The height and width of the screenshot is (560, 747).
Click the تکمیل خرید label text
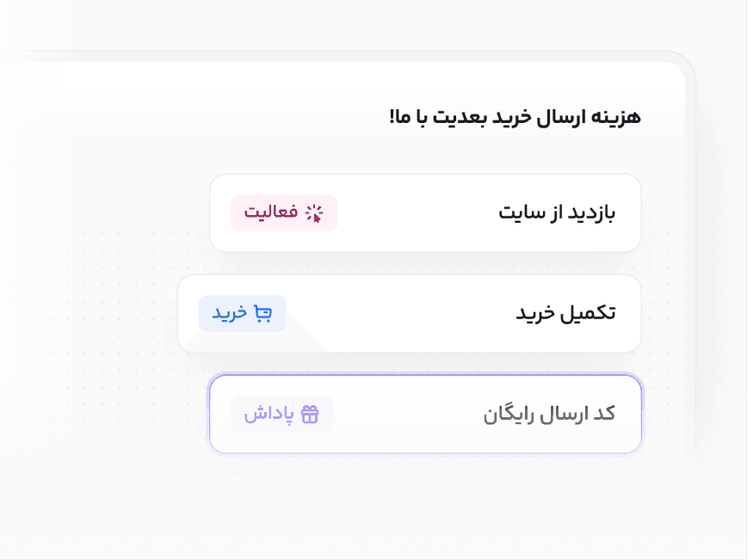point(566,313)
